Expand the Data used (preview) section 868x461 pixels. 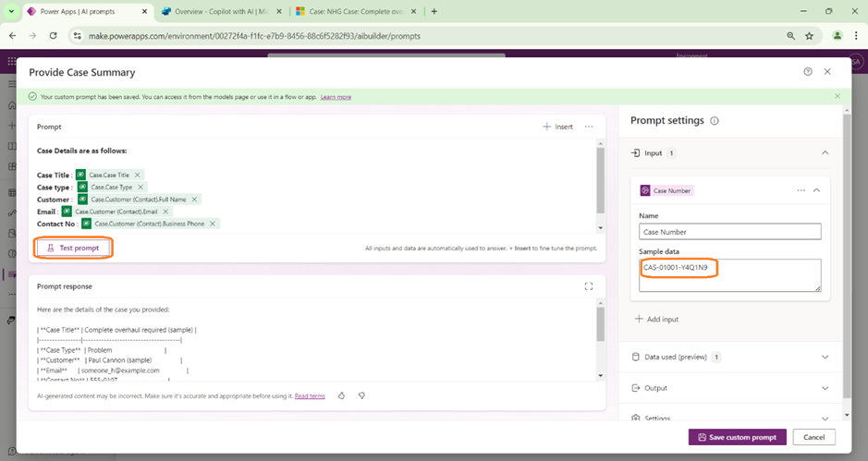pyautogui.click(x=825, y=357)
